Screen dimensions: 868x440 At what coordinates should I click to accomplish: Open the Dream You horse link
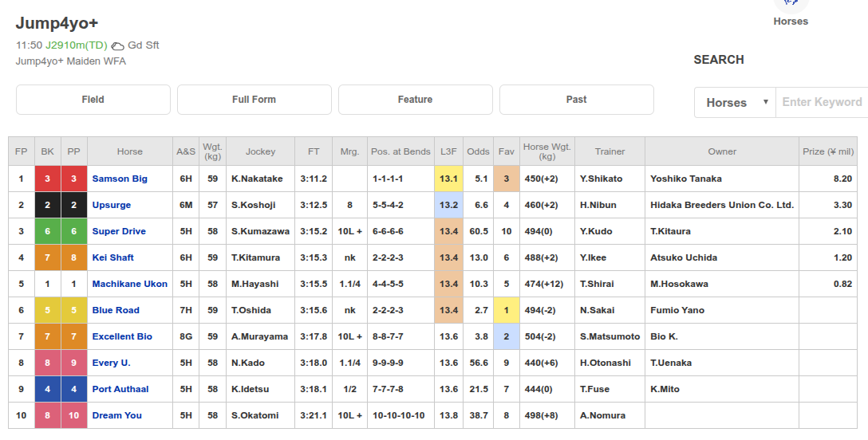tap(116, 415)
